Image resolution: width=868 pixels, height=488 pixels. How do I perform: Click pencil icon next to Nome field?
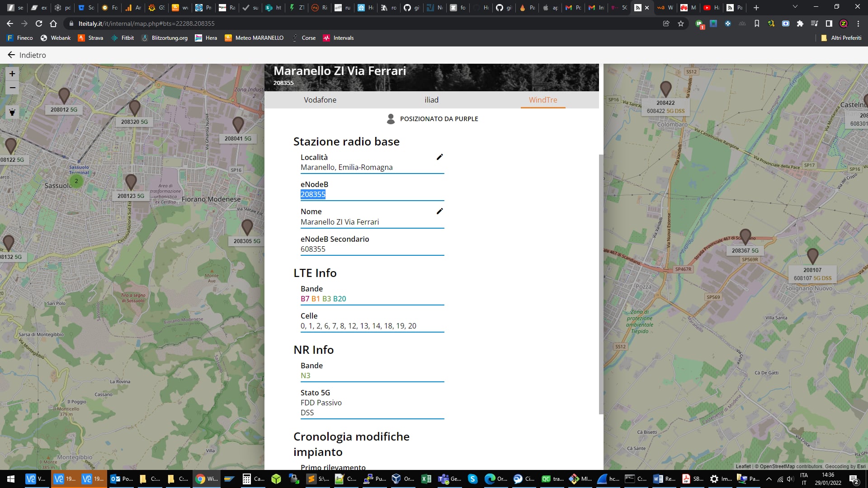tap(439, 211)
